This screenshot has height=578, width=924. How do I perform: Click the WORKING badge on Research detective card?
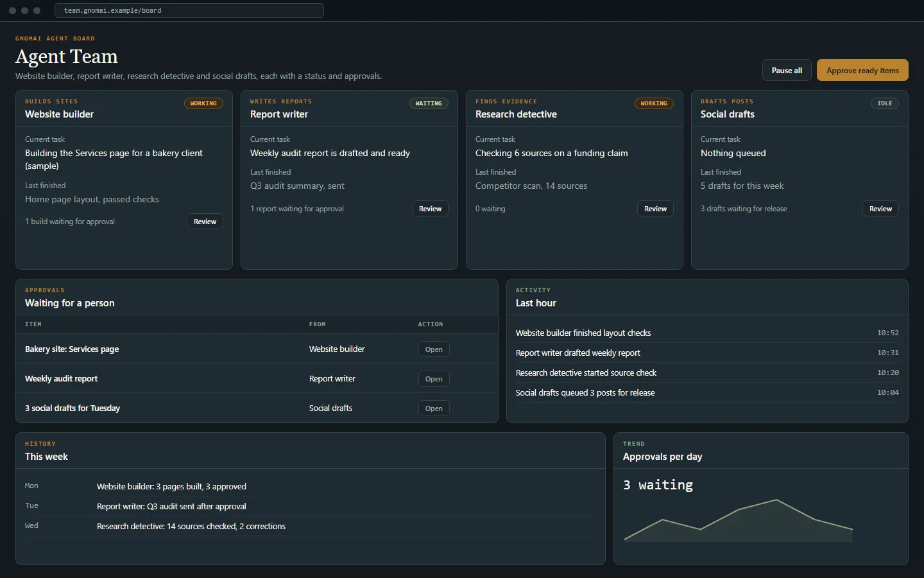click(654, 103)
